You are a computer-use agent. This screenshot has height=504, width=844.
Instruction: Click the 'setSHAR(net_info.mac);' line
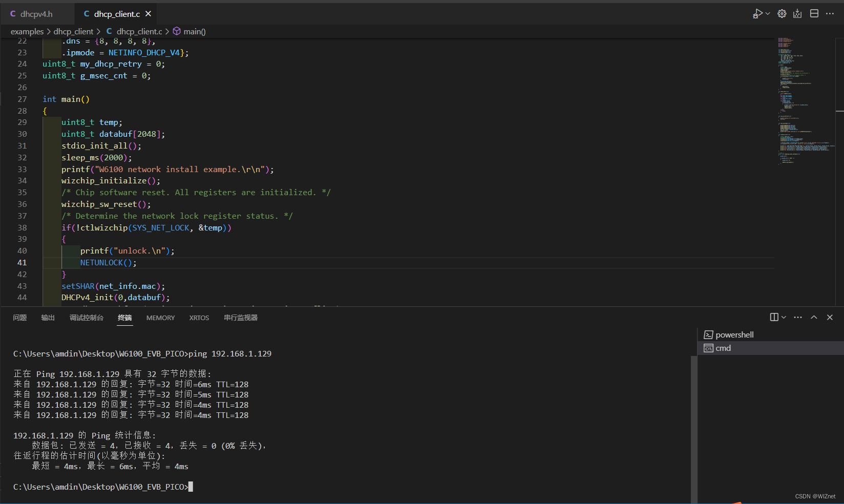click(113, 286)
